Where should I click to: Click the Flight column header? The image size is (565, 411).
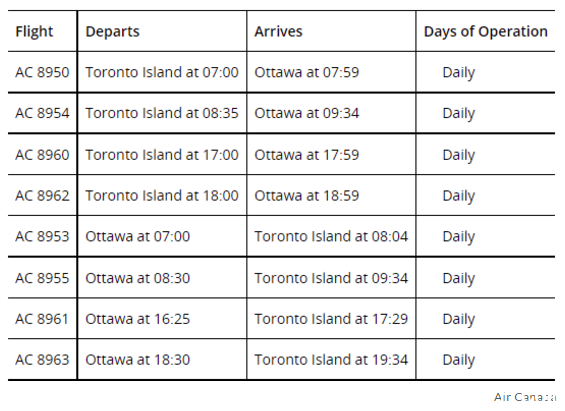click(34, 32)
